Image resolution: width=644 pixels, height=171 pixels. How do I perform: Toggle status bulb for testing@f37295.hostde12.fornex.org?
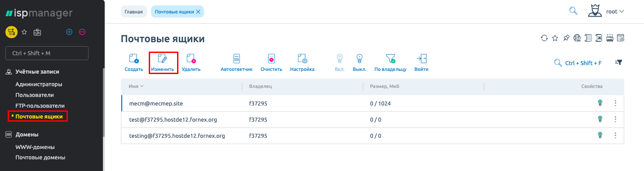600,135
